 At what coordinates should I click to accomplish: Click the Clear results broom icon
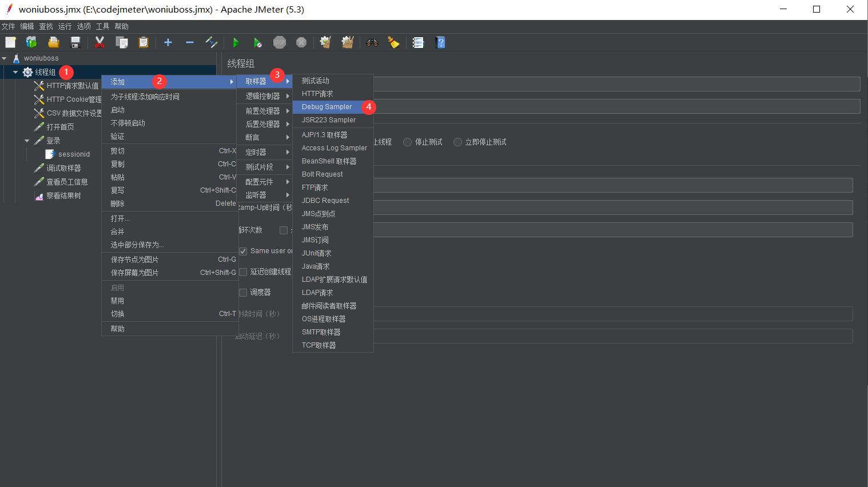click(325, 42)
